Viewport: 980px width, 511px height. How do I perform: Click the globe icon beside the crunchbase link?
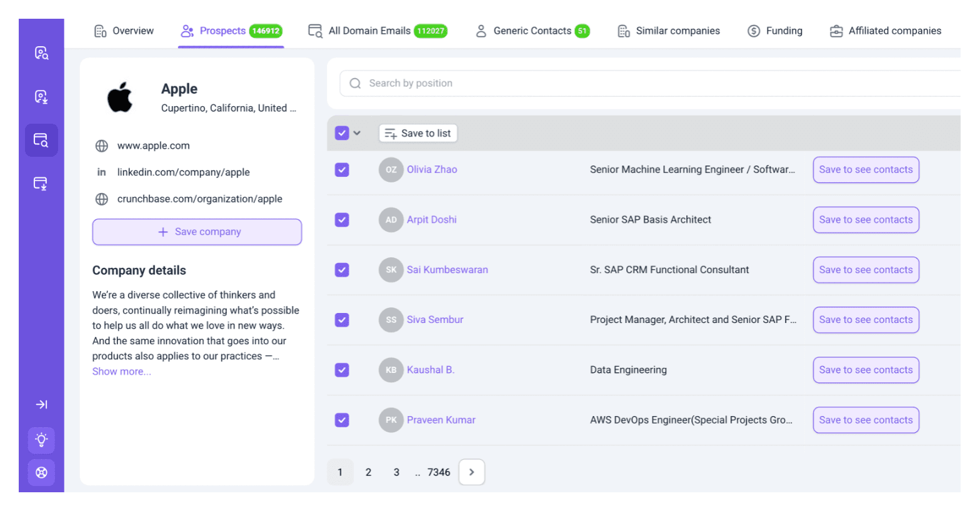point(101,199)
